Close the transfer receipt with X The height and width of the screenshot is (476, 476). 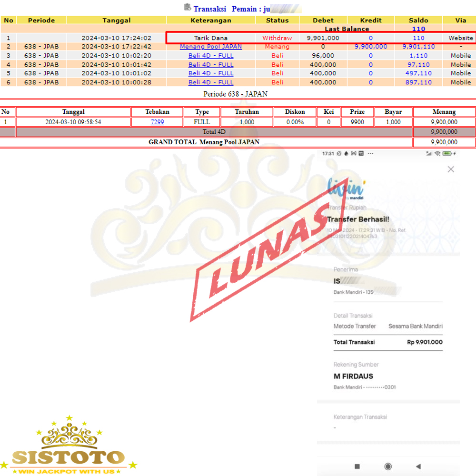[451, 169]
